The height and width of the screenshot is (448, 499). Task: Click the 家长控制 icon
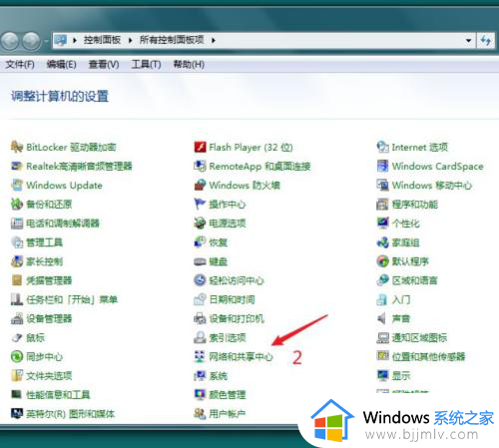tap(17, 261)
